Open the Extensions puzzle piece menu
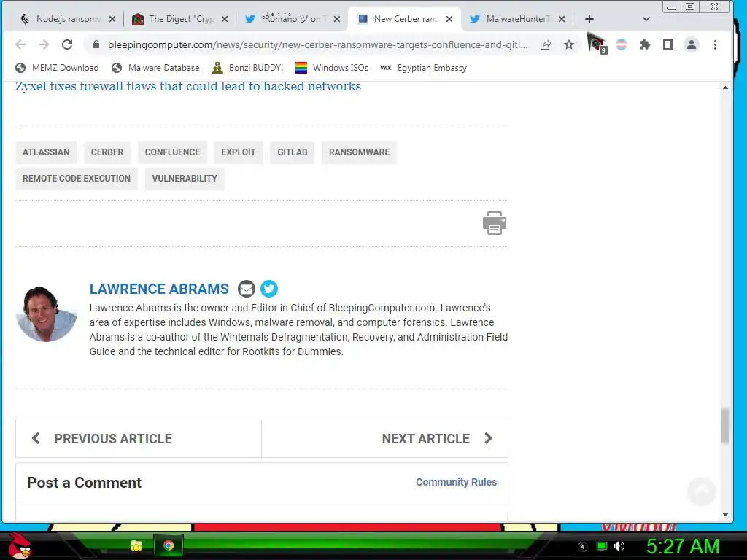This screenshot has height=560, width=747. [645, 44]
